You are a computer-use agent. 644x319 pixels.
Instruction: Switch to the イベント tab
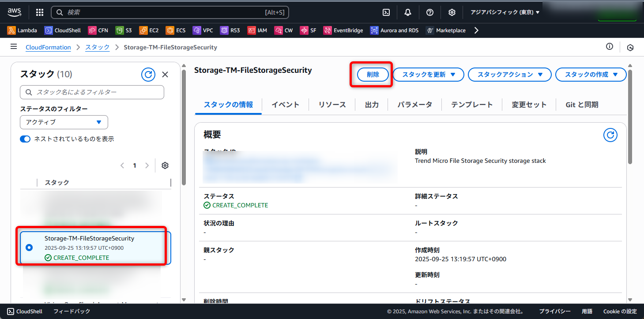(285, 105)
